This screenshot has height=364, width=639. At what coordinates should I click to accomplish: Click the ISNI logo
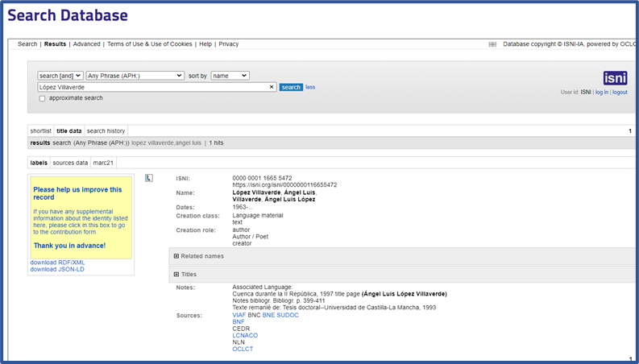(615, 78)
